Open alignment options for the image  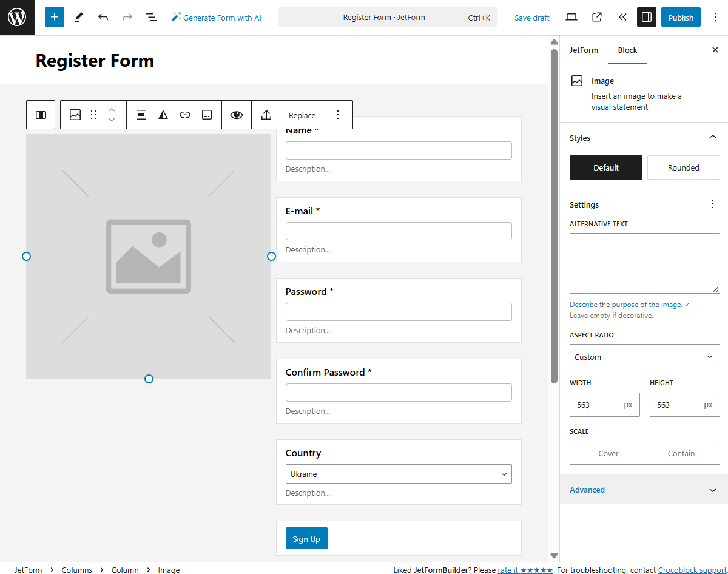pyautogui.click(x=141, y=114)
